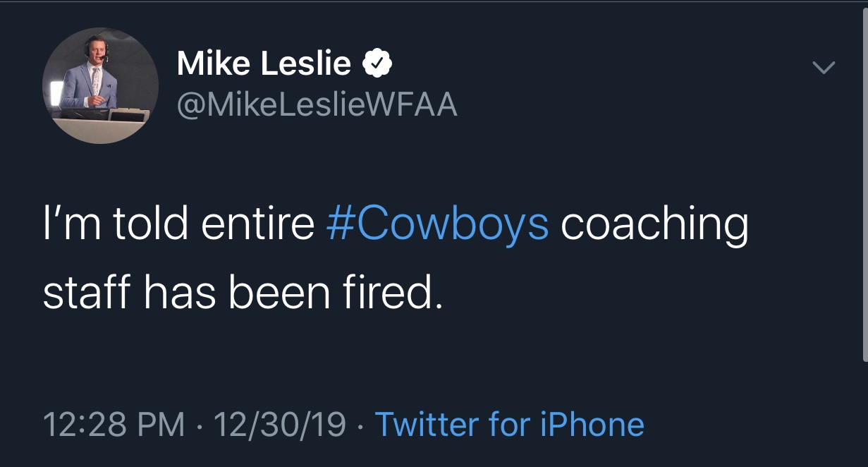The image size is (868, 467).
Task: Click the "PM" text in the timestamp
Action: tap(162, 425)
